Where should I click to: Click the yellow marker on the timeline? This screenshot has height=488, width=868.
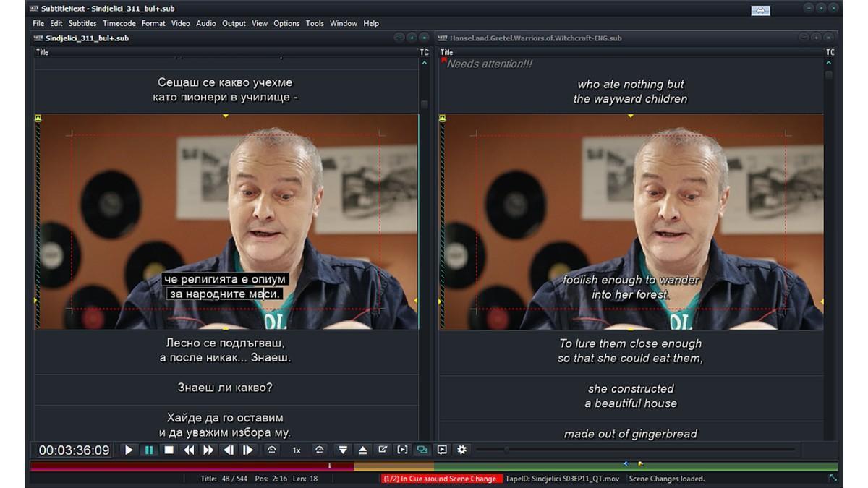(640, 463)
